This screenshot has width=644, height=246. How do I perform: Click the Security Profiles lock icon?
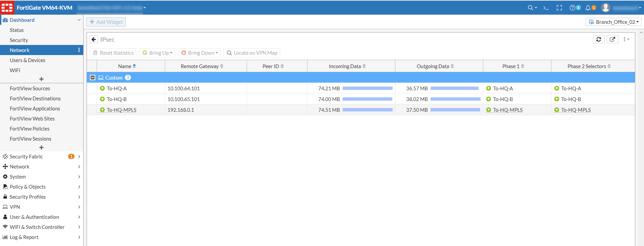[5, 197]
